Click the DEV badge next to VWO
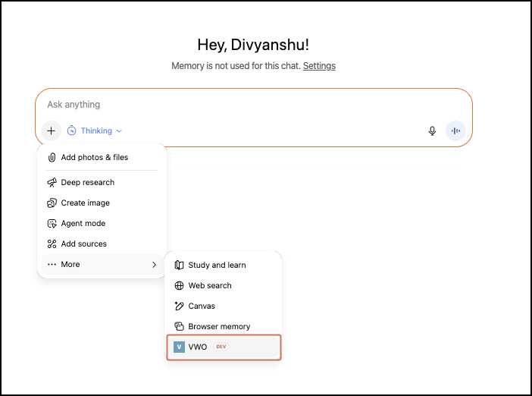Viewport: 532px width, 396px height. pos(221,347)
